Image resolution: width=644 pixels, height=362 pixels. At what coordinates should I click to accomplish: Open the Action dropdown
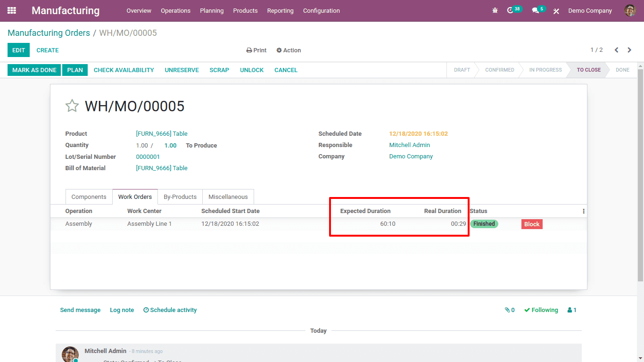click(289, 50)
